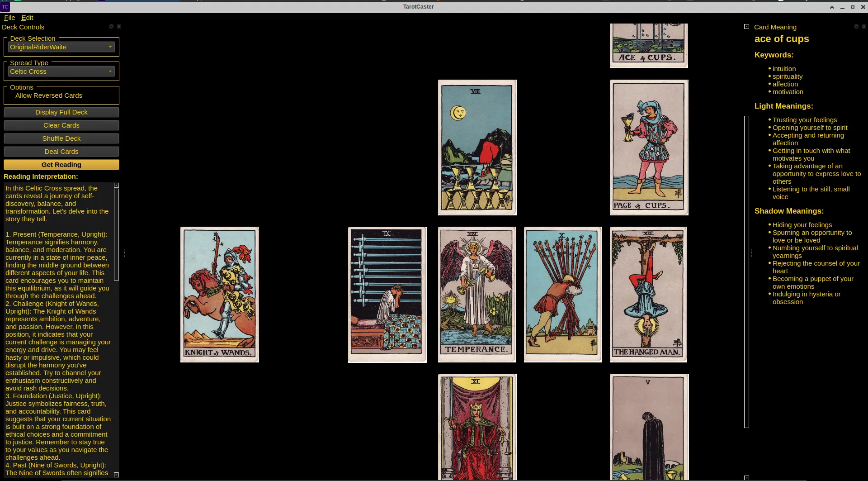Click the 'Reading Interpretation:' label
Screen dimensions: 868x481
pos(41,176)
